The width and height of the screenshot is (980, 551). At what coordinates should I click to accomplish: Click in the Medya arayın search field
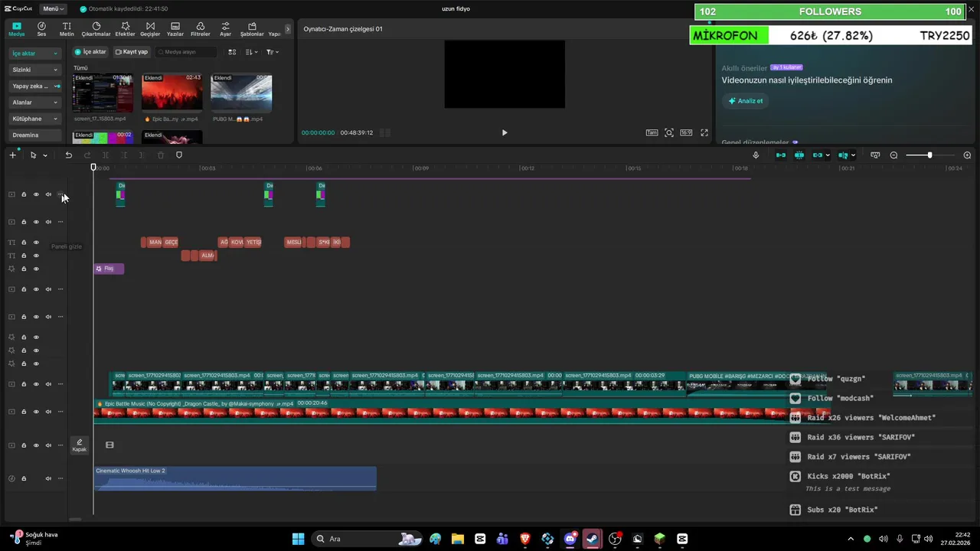pyautogui.click(x=186, y=52)
